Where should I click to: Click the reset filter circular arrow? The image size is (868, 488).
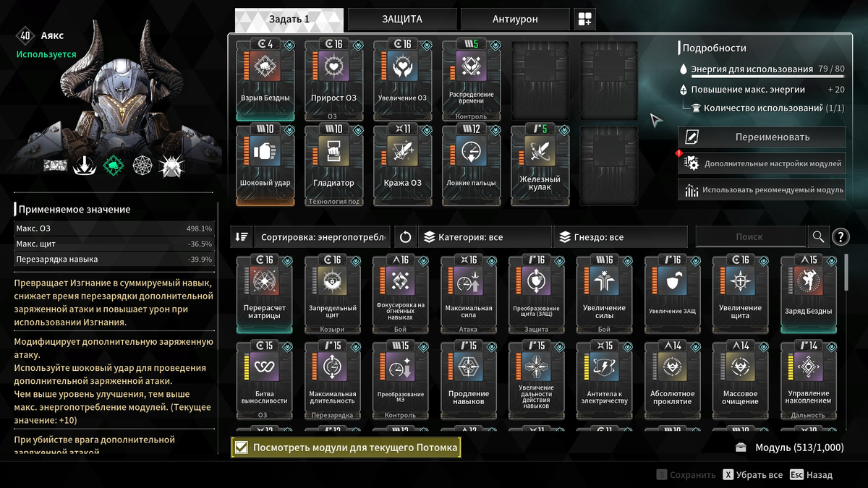tap(405, 236)
